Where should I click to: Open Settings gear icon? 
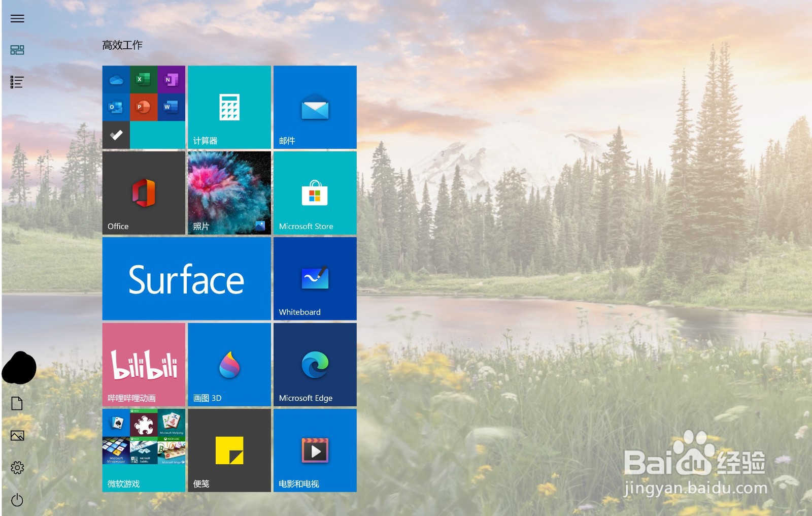point(17,467)
